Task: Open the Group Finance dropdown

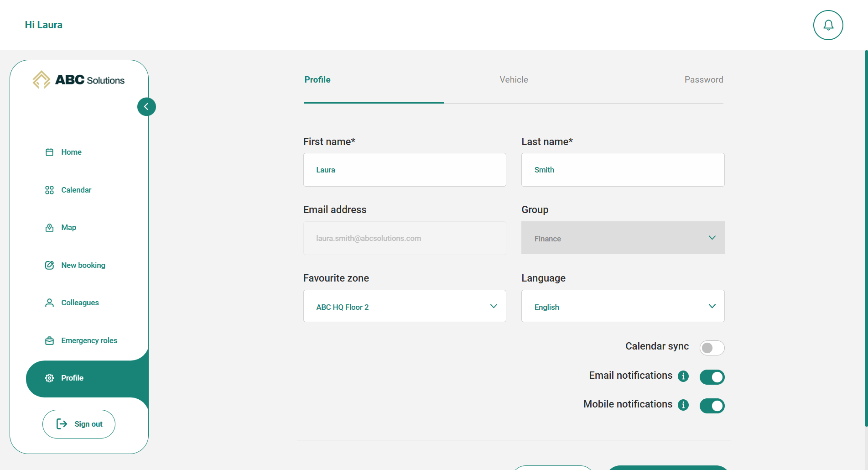Action: (x=623, y=238)
